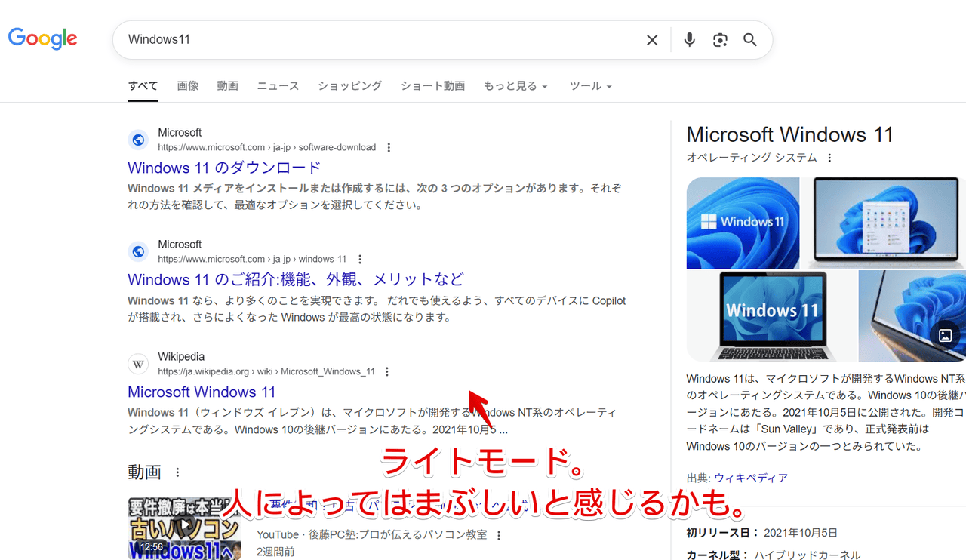The image size is (966, 560).
Task: Play the 12:56 video thumbnail
Action: tap(184, 528)
